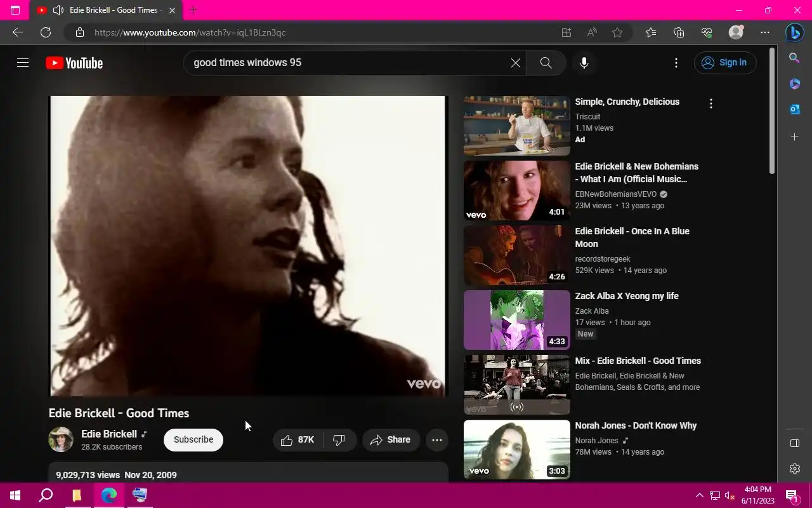Open sidebar settings gear
The height and width of the screenshot is (508, 812).
pos(794,469)
